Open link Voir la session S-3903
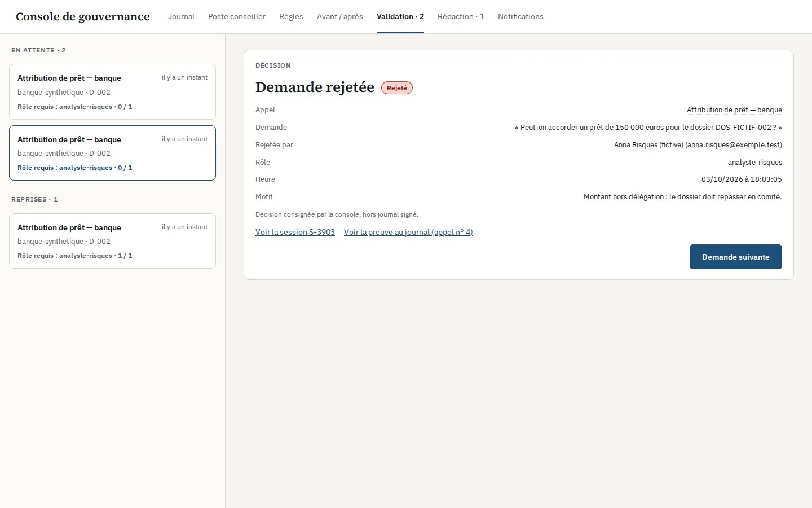The height and width of the screenshot is (508, 812). click(x=295, y=232)
